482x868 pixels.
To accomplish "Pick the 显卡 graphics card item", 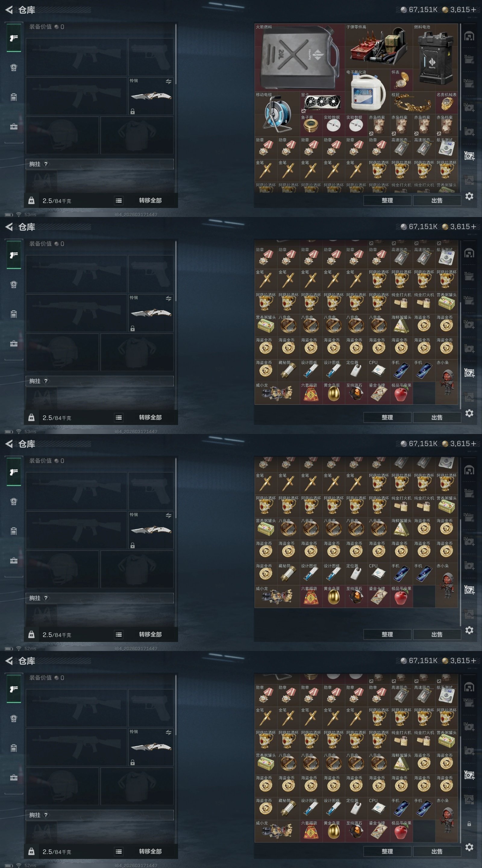I will tap(322, 102).
